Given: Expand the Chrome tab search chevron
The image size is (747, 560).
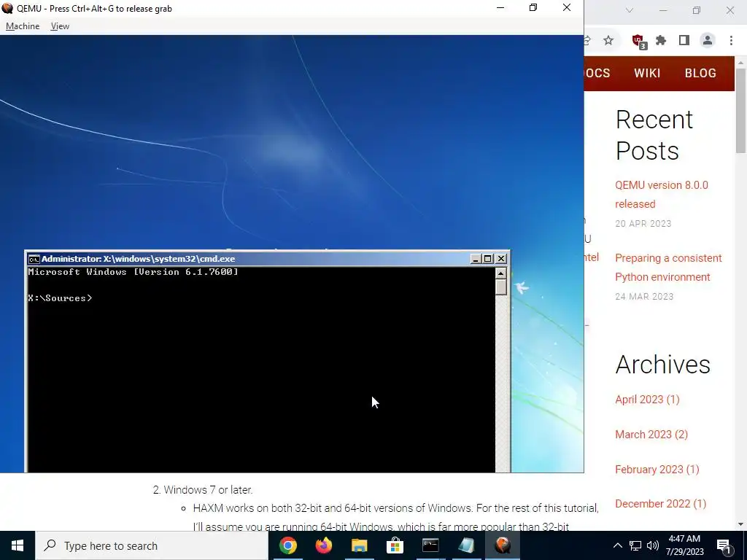Looking at the screenshot, I should tap(630, 10).
